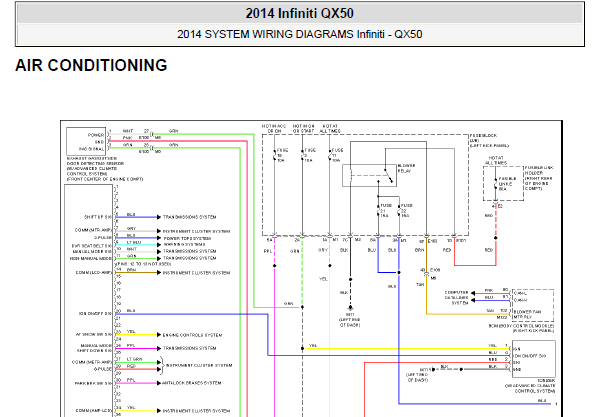Click the 'ENGINE CONTROLS SYSTEM' destination label
This screenshot has height=417, width=602.
click(192, 335)
